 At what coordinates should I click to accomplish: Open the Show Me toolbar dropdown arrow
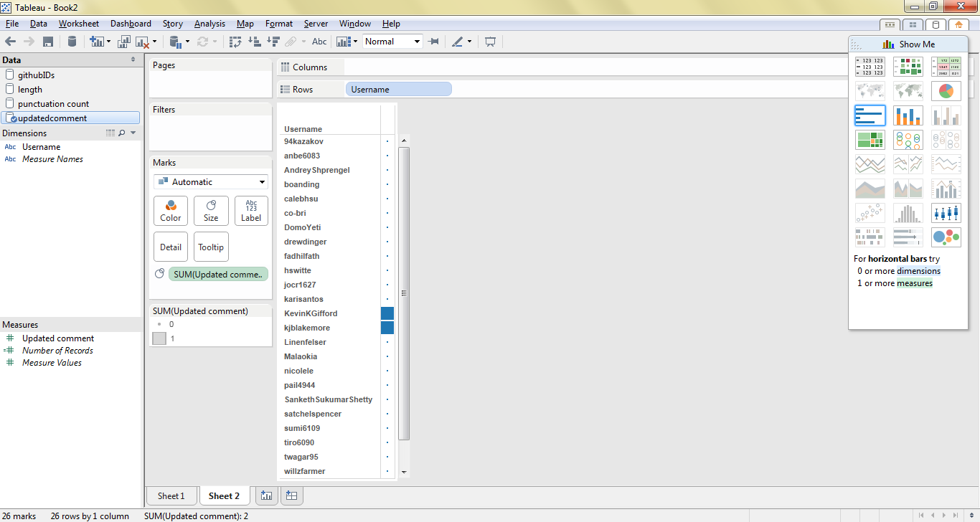click(355, 42)
